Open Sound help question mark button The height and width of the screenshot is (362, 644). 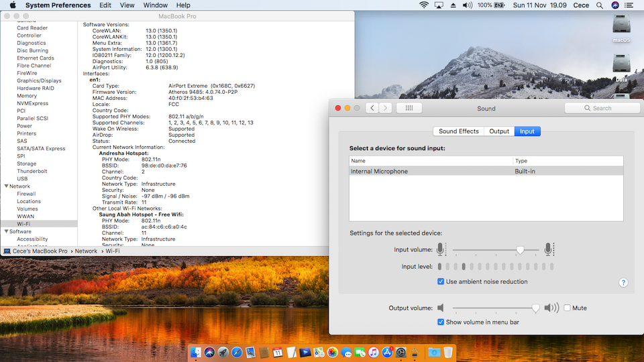pyautogui.click(x=623, y=282)
